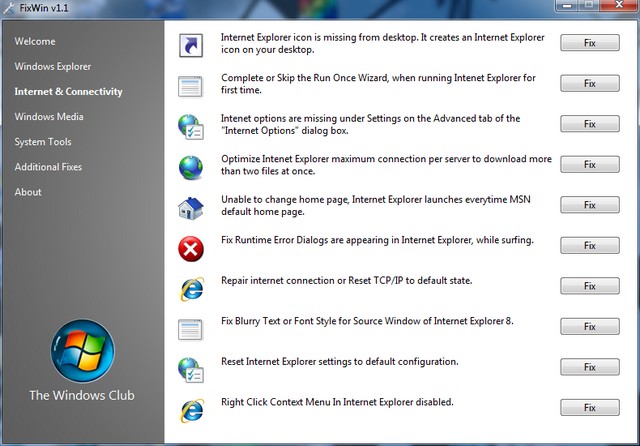Open the Welcome section
Image resolution: width=640 pixels, height=446 pixels.
[x=35, y=41]
